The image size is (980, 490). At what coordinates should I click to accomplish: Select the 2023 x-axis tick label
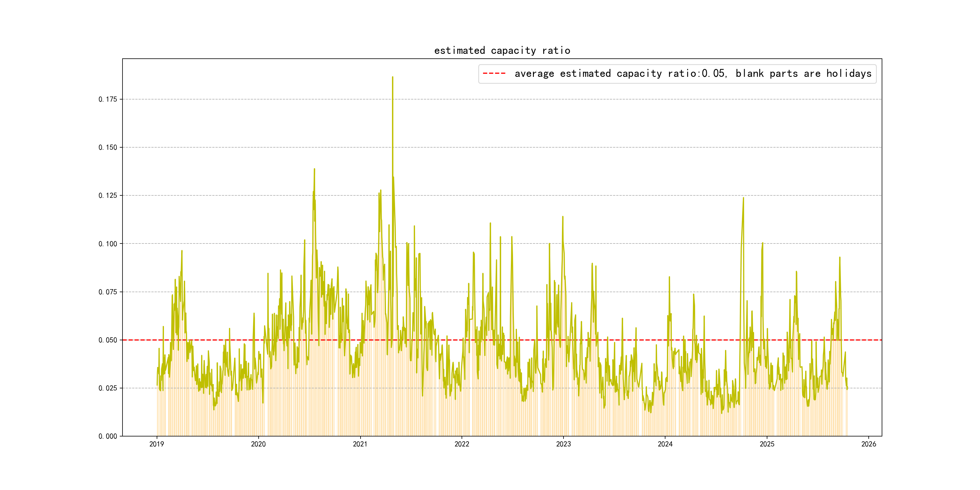pos(563,444)
